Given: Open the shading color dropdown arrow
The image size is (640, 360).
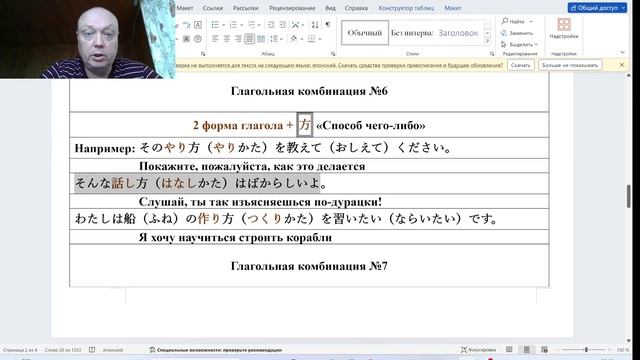Looking at the screenshot, I should [x=302, y=39].
